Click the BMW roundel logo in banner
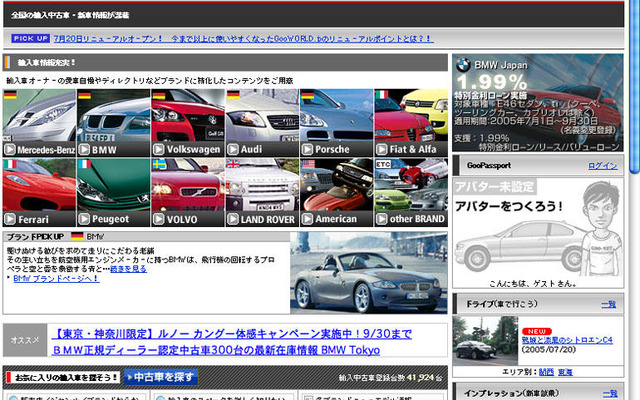This screenshot has width=640, height=400. coord(463,65)
